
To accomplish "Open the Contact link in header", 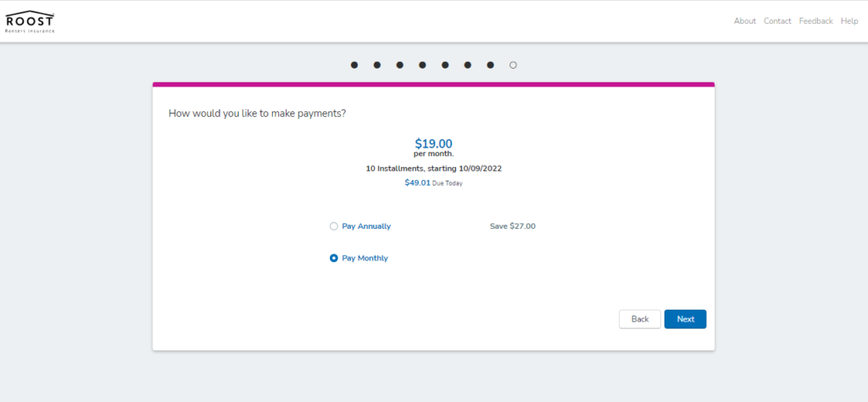I will pos(777,21).
